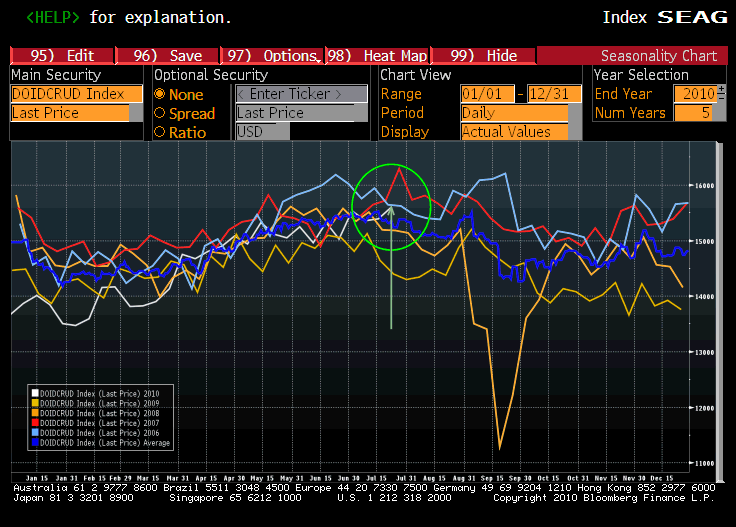Click the End Year stepper arrows icon

[722, 94]
